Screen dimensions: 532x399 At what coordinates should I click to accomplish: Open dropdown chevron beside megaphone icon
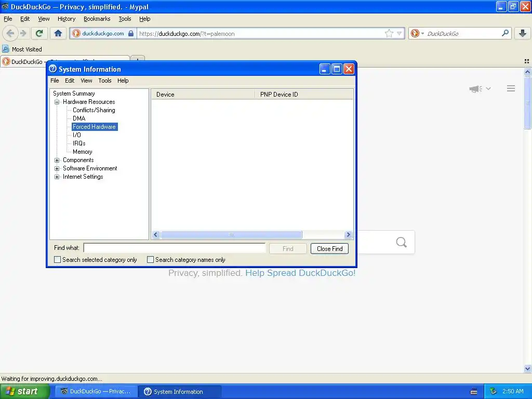[x=488, y=88]
